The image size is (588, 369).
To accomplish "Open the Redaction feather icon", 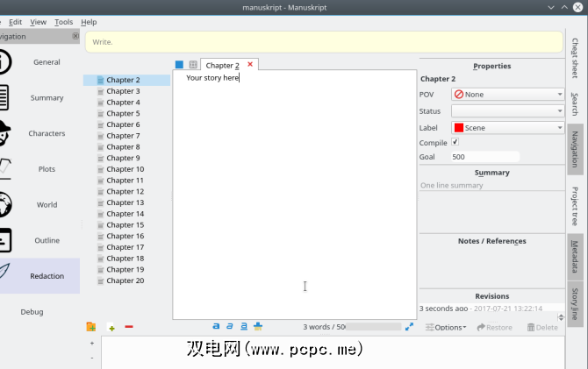I will 4,271.
